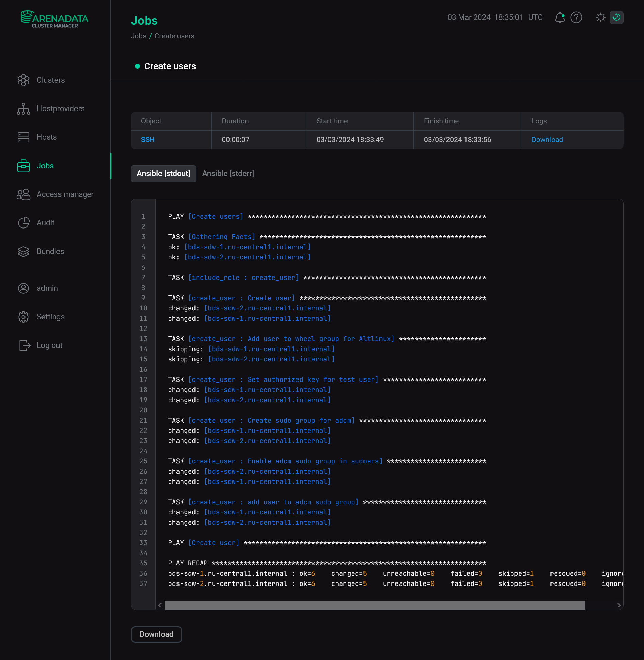Open the notifications bell
Viewport: 644px width, 660px height.
pos(559,17)
